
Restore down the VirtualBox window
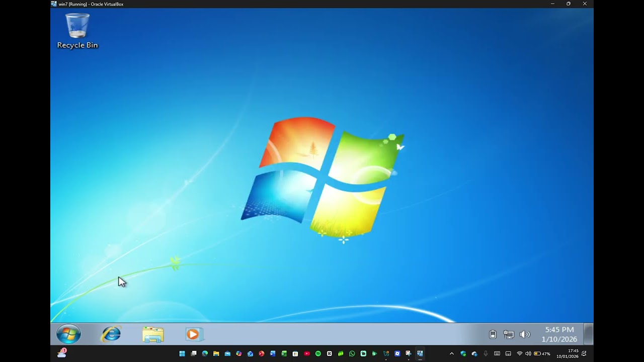pos(569,4)
